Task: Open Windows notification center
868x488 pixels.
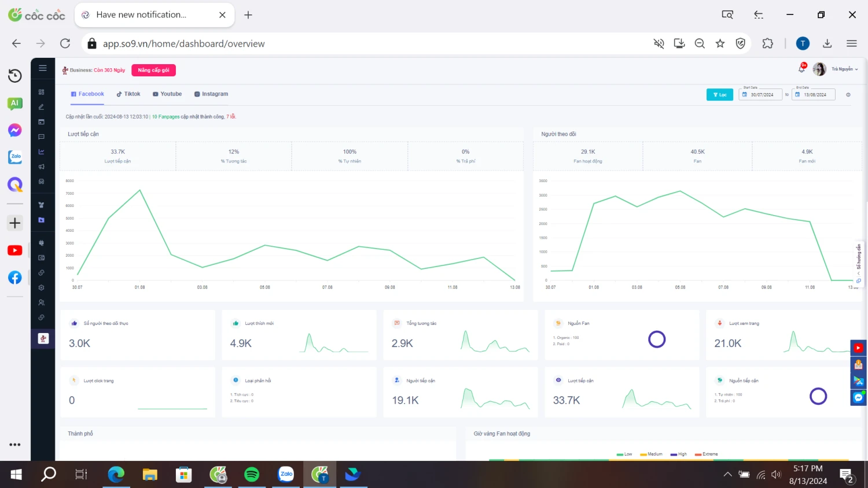Action: coord(847,475)
